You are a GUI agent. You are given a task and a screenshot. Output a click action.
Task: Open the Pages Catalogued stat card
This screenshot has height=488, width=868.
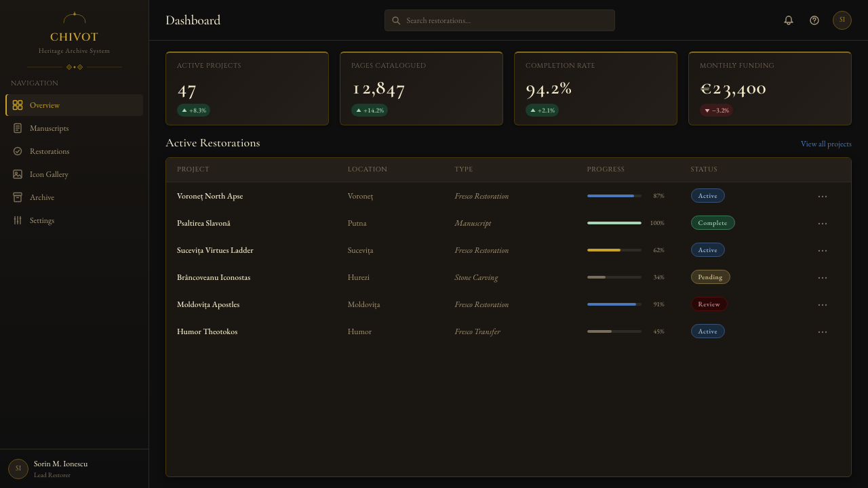click(422, 89)
